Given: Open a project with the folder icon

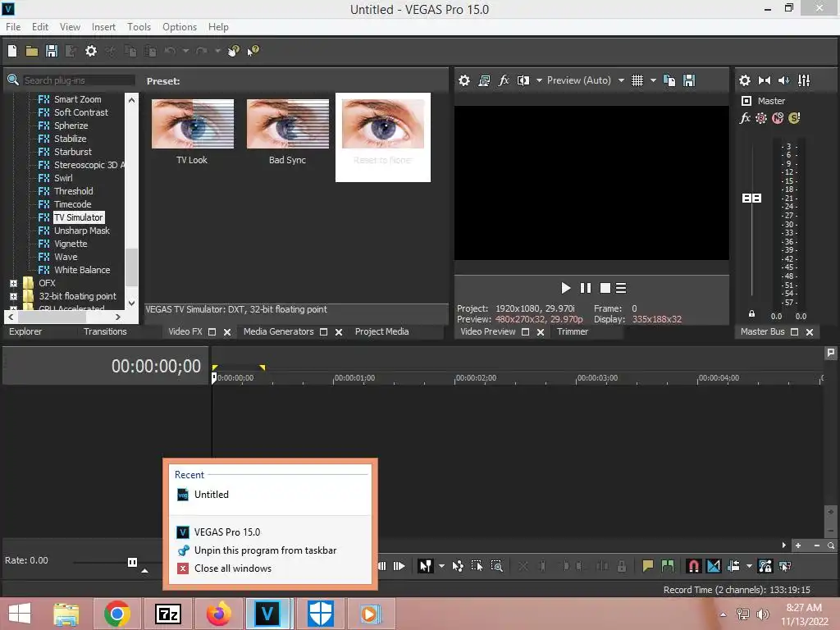Looking at the screenshot, I should click(x=32, y=52).
